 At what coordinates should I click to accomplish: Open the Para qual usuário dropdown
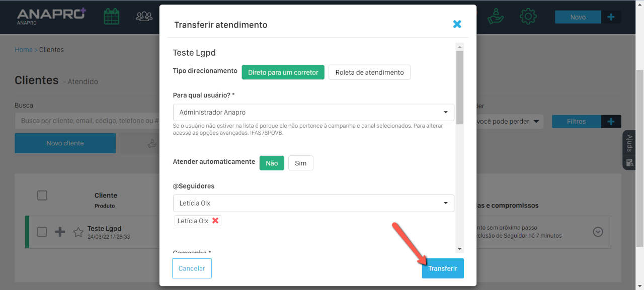[313, 112]
